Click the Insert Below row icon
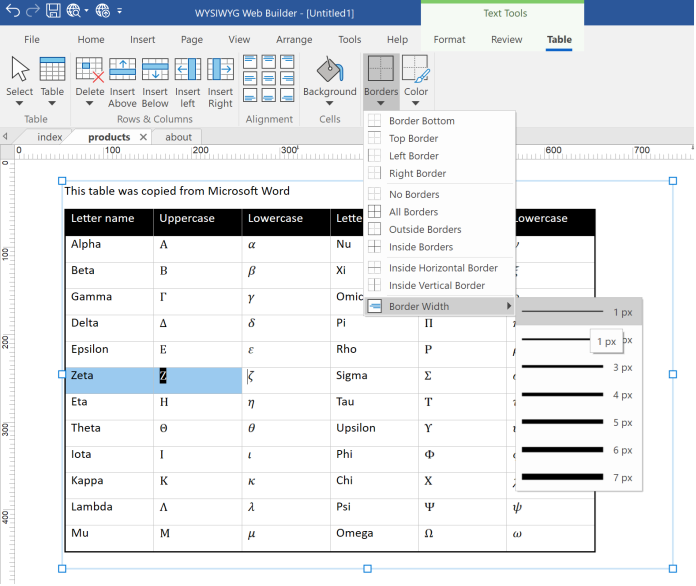The image size is (696, 586). (x=155, y=70)
